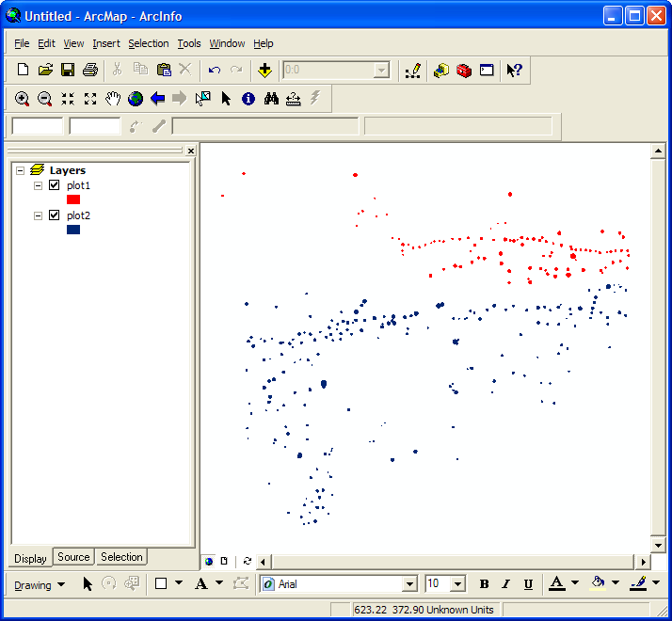Open the font size dropdown
The image size is (672, 621).
coord(457,584)
